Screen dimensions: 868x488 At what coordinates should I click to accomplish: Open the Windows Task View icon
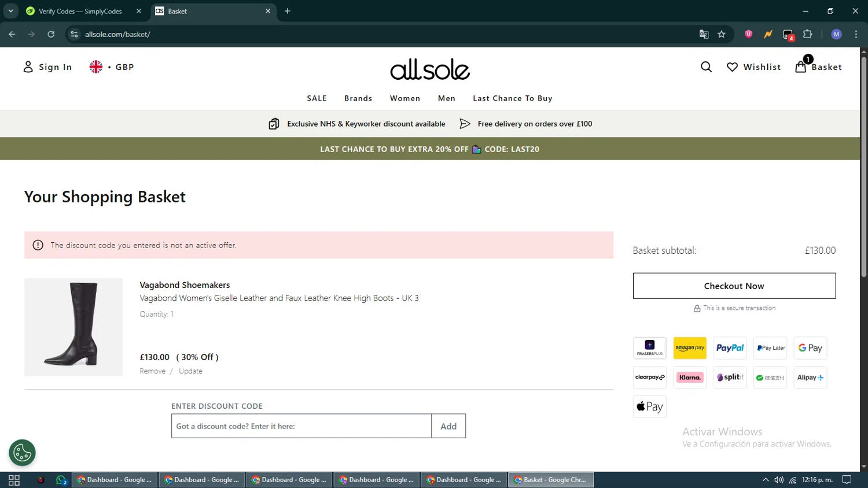(14, 480)
